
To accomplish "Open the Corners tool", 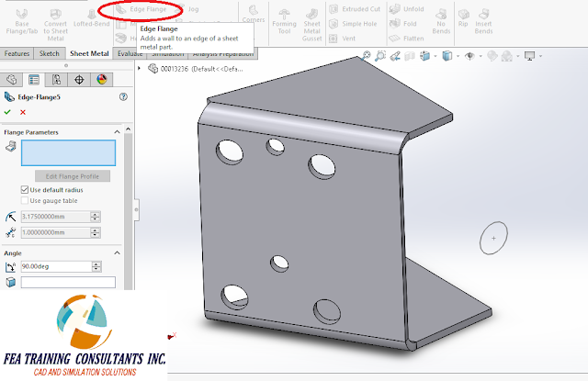I will 254,14.
